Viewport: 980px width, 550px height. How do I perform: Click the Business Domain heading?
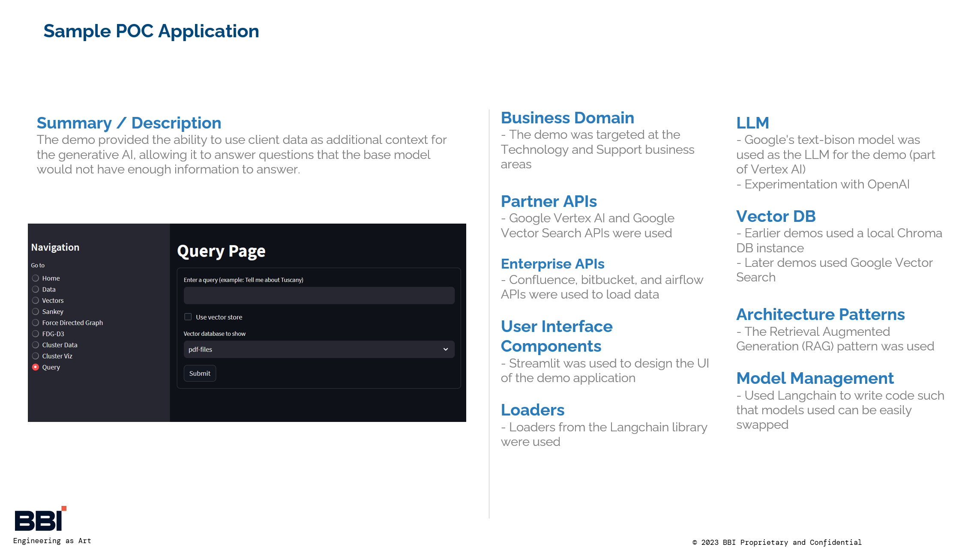[567, 118]
